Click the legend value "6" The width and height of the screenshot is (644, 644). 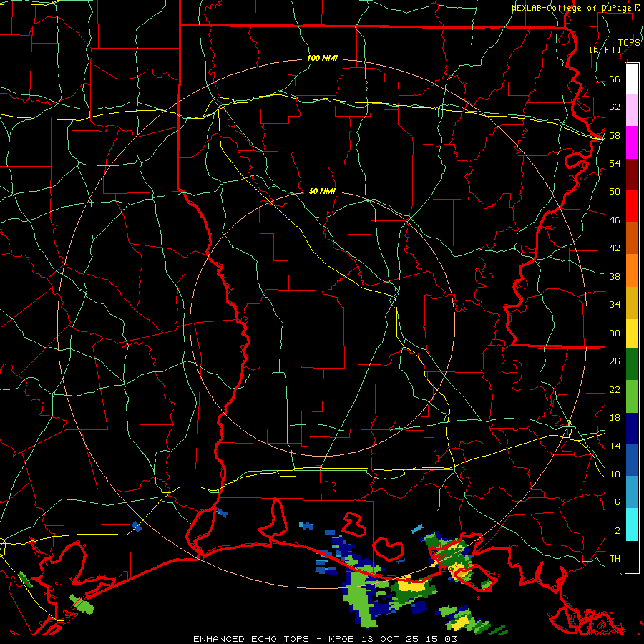tap(618, 502)
